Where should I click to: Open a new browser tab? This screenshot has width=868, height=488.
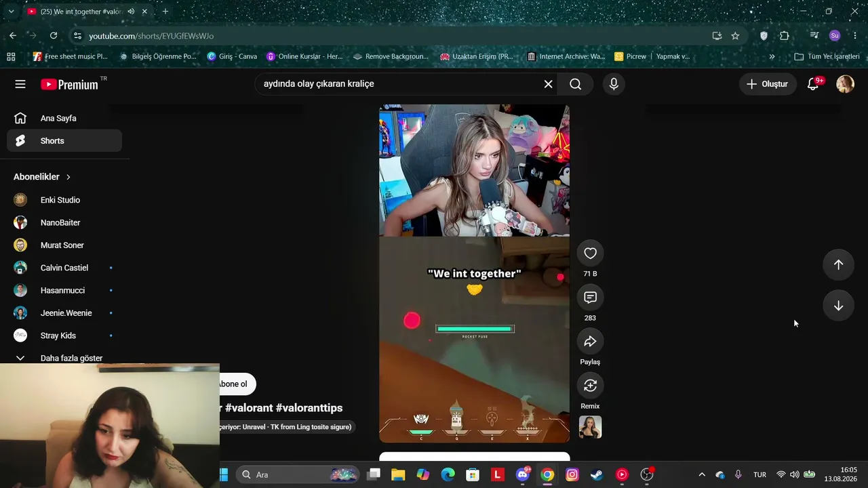coord(165,12)
